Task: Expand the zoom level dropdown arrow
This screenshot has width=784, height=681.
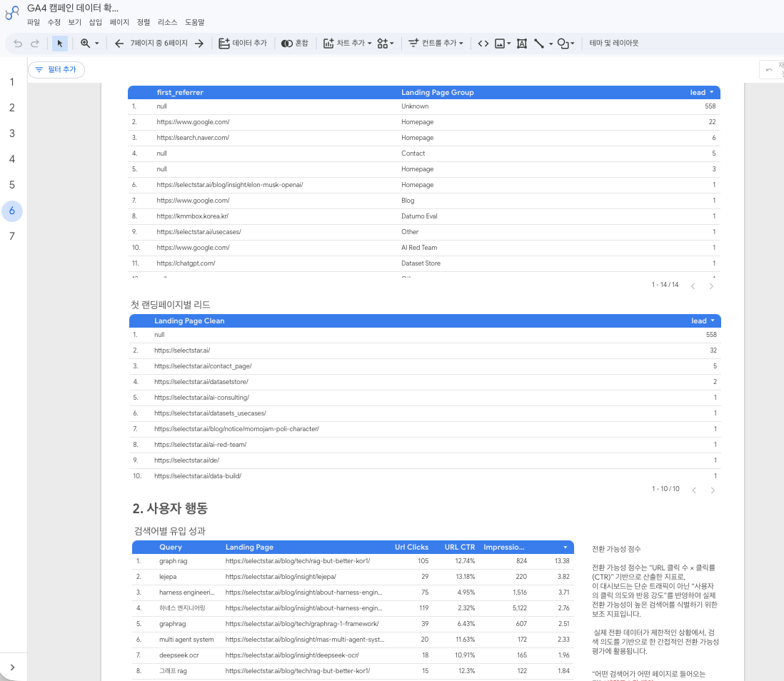Action: tap(97, 44)
